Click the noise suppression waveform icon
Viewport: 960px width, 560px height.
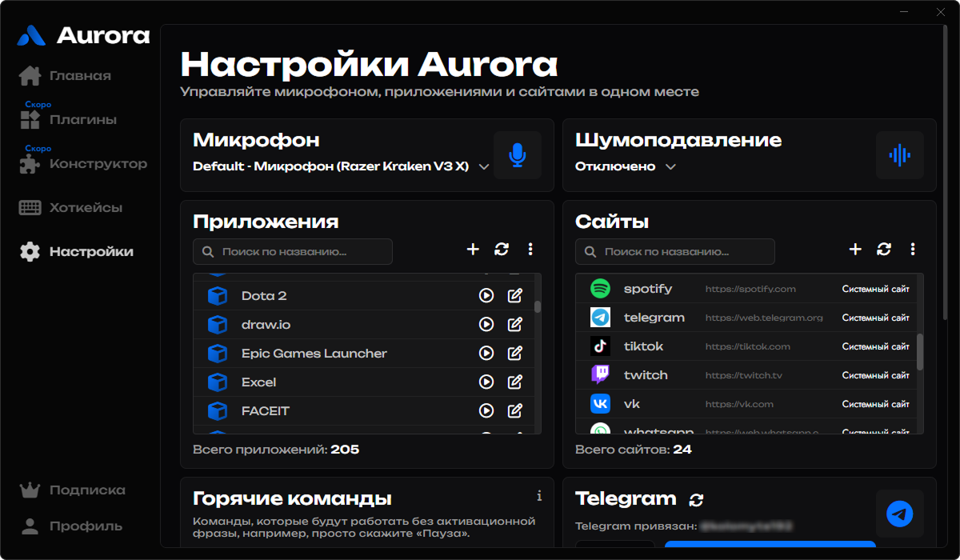(900, 155)
